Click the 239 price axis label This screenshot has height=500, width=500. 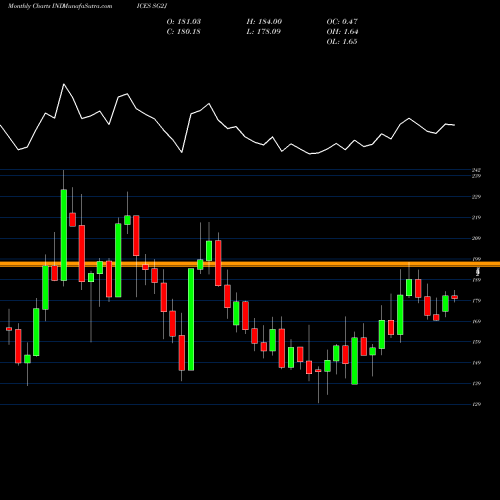(x=476, y=176)
